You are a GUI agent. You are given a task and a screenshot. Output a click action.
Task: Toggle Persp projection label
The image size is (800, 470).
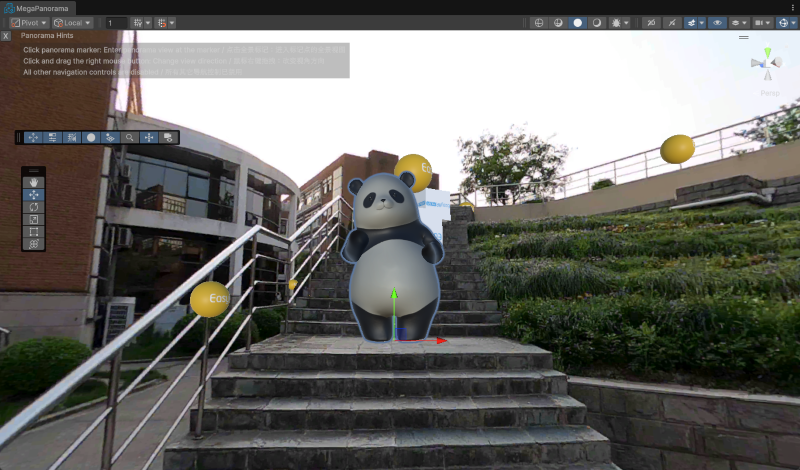[770, 93]
